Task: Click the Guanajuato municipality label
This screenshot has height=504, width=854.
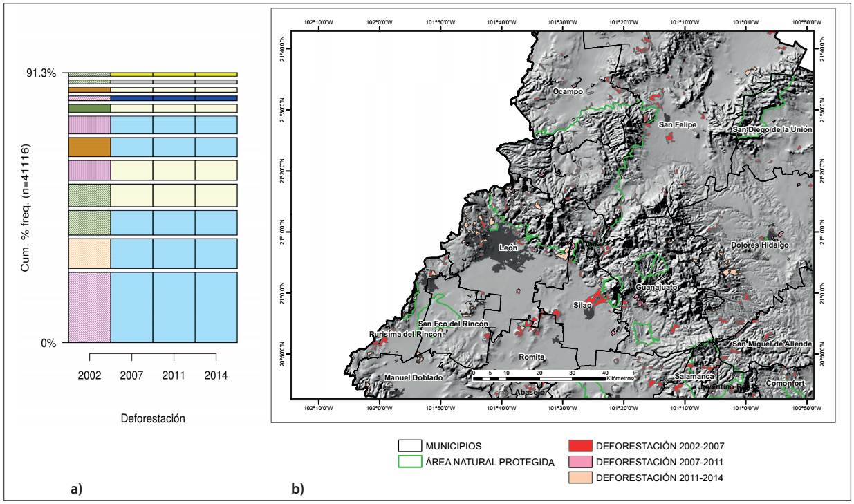Action: point(657,286)
